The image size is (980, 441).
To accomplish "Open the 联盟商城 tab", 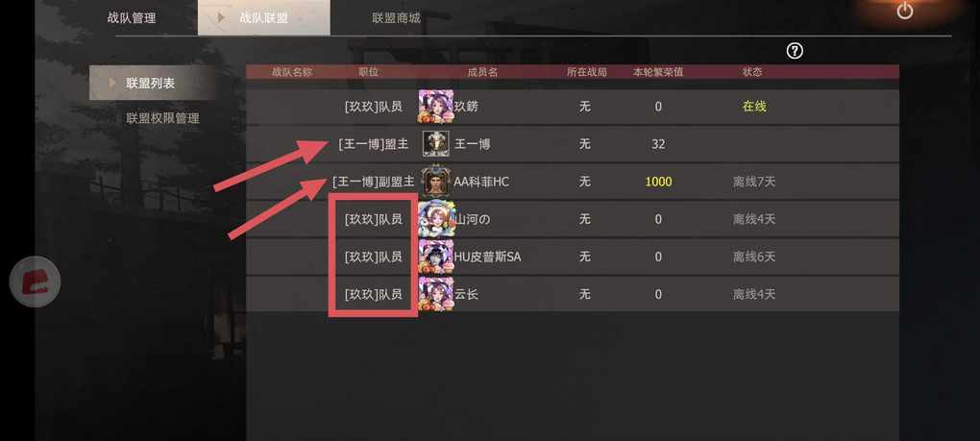I will 396,17.
